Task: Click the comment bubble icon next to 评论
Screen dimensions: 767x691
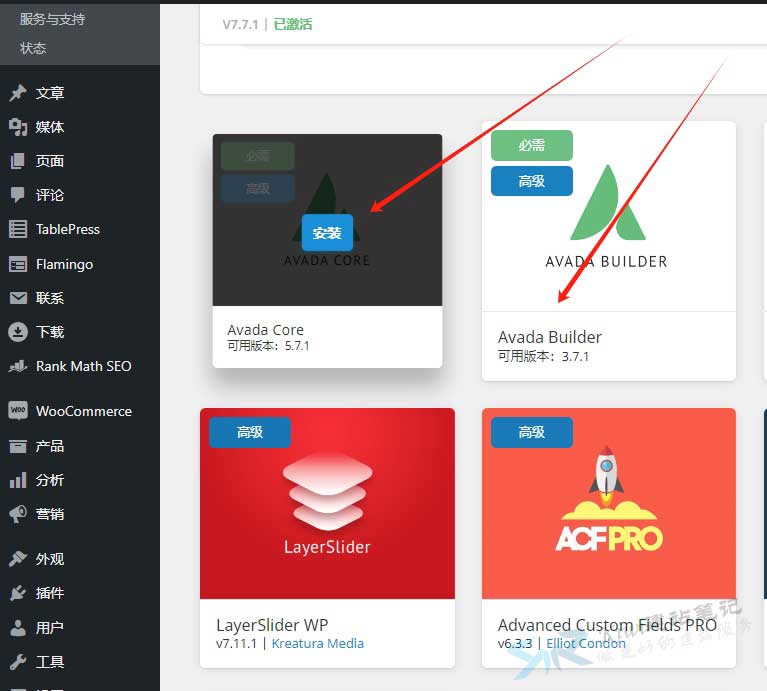Action: 18,195
